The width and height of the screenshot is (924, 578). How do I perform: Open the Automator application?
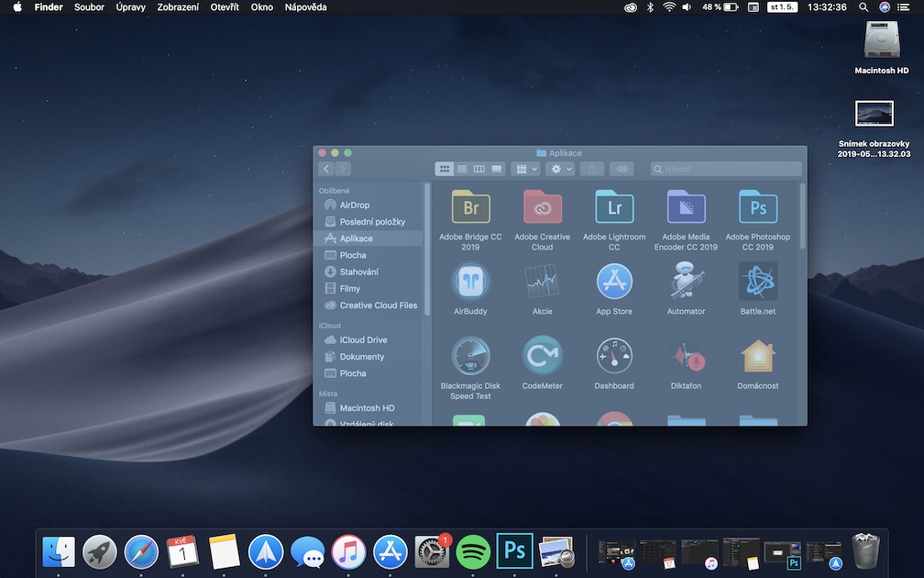(686, 282)
